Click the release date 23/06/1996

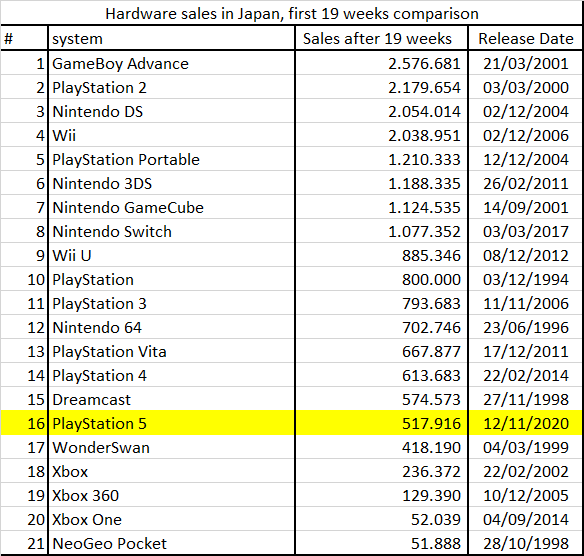[x=526, y=328]
